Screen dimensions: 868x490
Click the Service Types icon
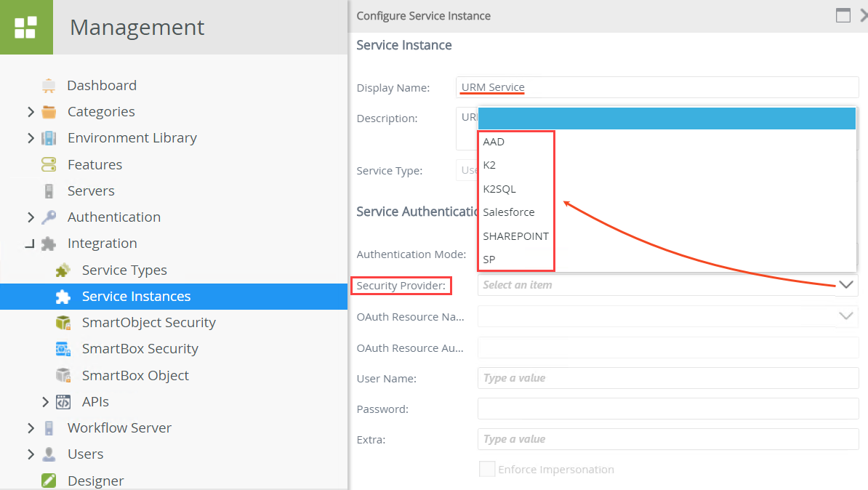coord(65,270)
